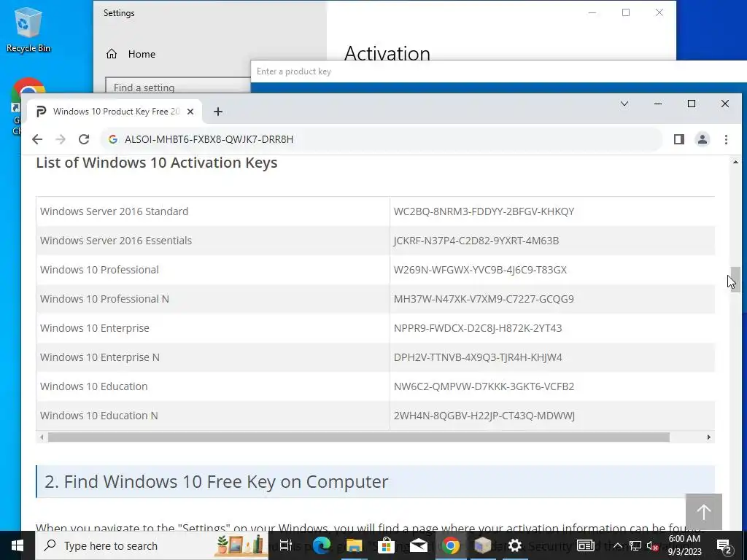Click Windows Server 2016 Essentials key
The height and width of the screenshot is (560, 747).
pos(476,241)
